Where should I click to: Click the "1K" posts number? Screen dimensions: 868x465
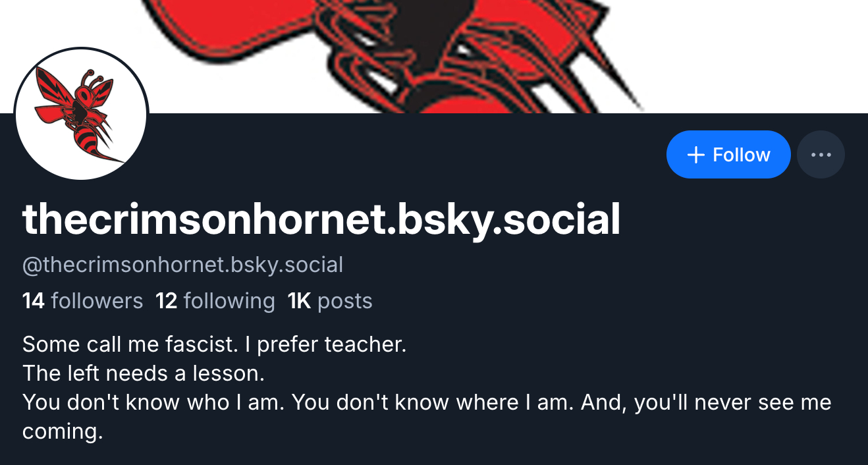click(299, 301)
